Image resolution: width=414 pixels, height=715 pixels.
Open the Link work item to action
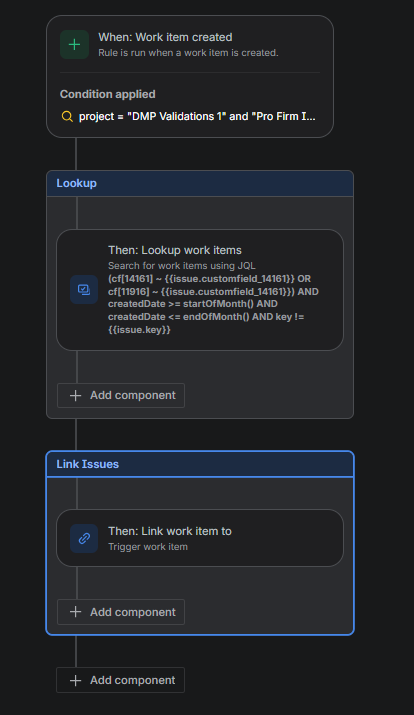[x=200, y=538]
